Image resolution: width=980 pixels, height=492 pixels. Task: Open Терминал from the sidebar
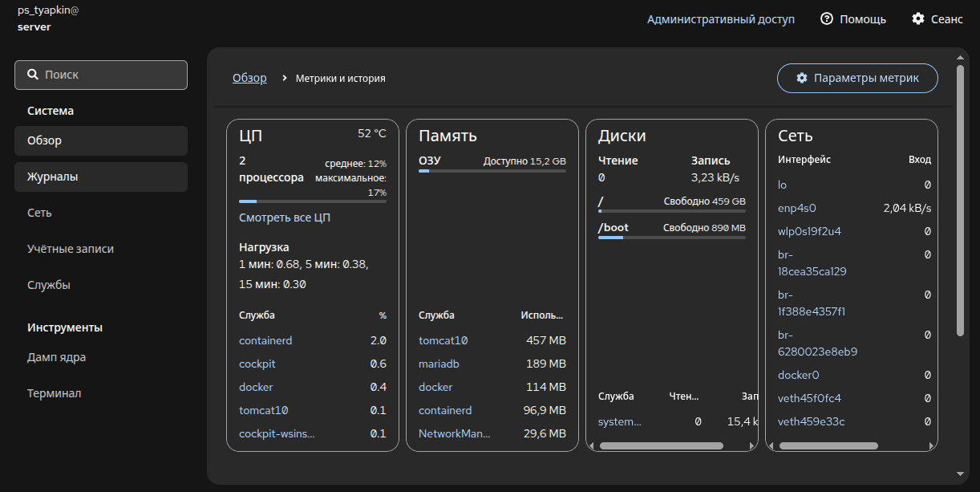tap(54, 393)
